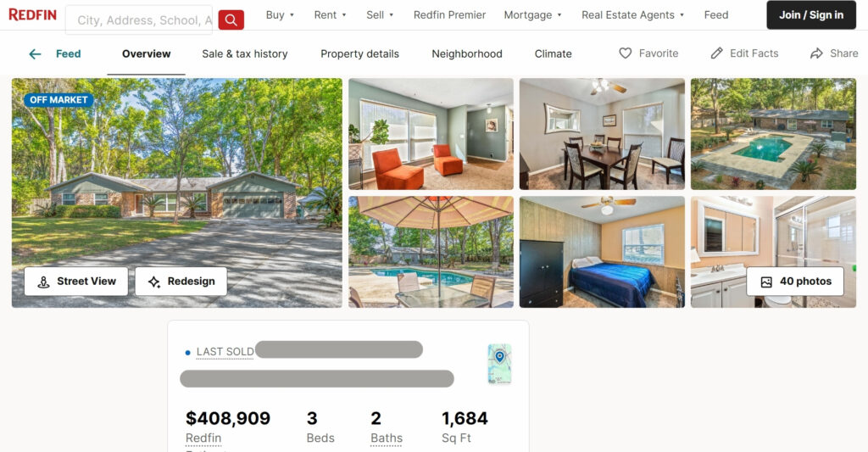Switch to Sale & tax history tab
Image resolution: width=868 pixels, height=452 pixels.
click(245, 53)
